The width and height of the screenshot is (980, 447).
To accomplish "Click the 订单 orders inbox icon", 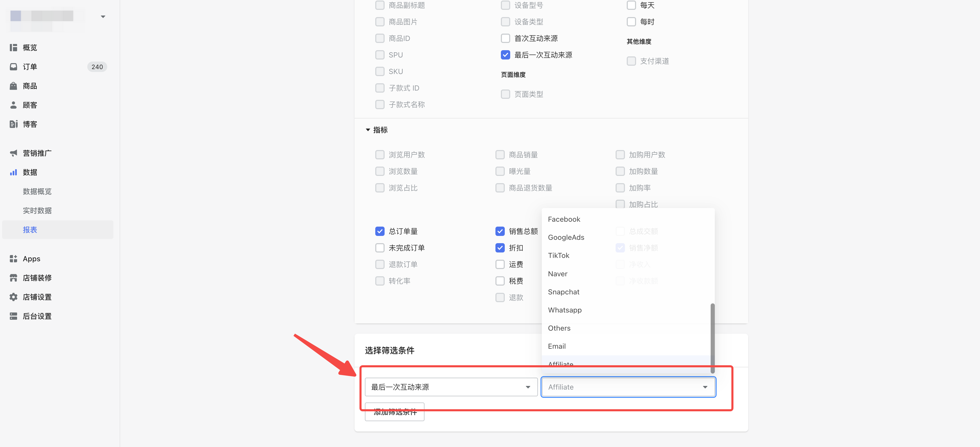I will pos(13,67).
